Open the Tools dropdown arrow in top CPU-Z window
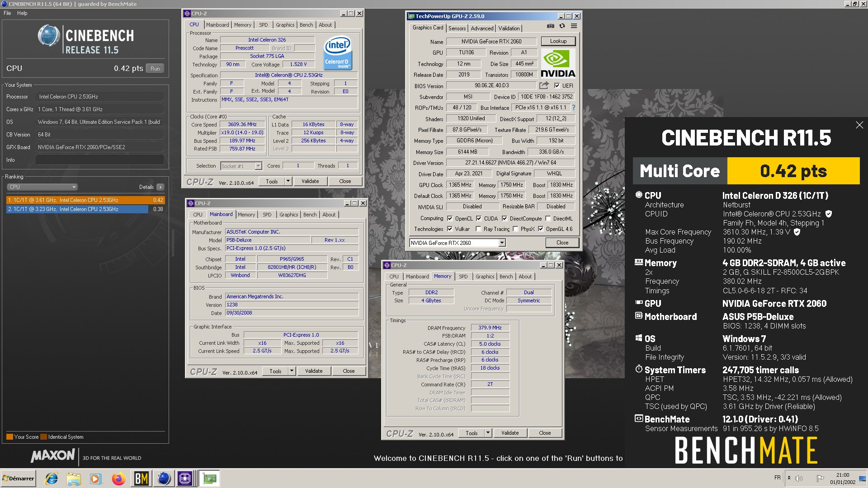The height and width of the screenshot is (488, 868). point(288,181)
